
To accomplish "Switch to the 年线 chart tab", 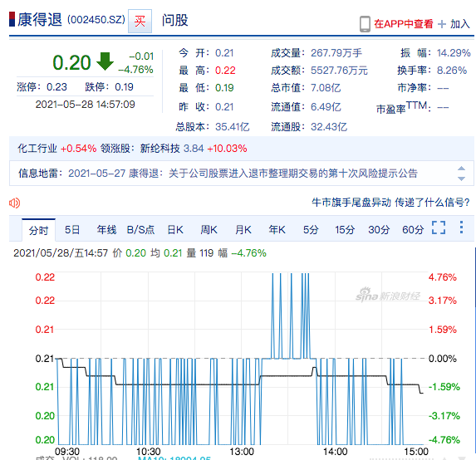I will pos(106,230).
